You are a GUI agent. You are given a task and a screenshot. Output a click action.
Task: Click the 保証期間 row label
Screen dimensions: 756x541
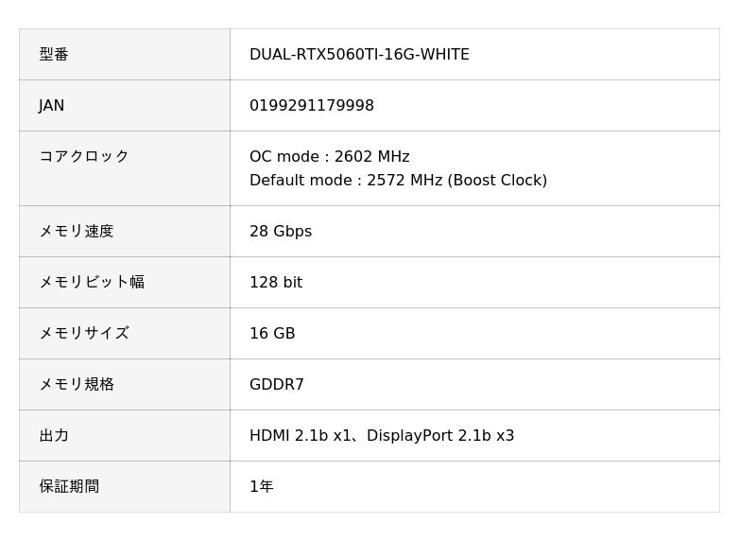pos(69,487)
